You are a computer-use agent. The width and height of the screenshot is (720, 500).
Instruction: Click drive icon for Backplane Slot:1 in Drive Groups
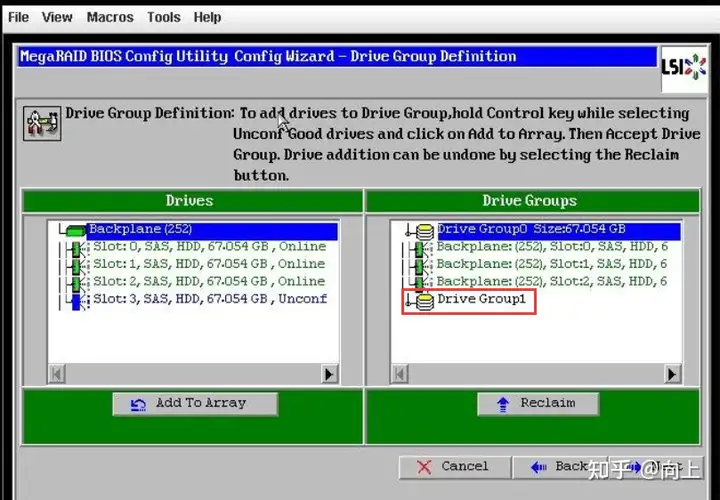point(420,266)
